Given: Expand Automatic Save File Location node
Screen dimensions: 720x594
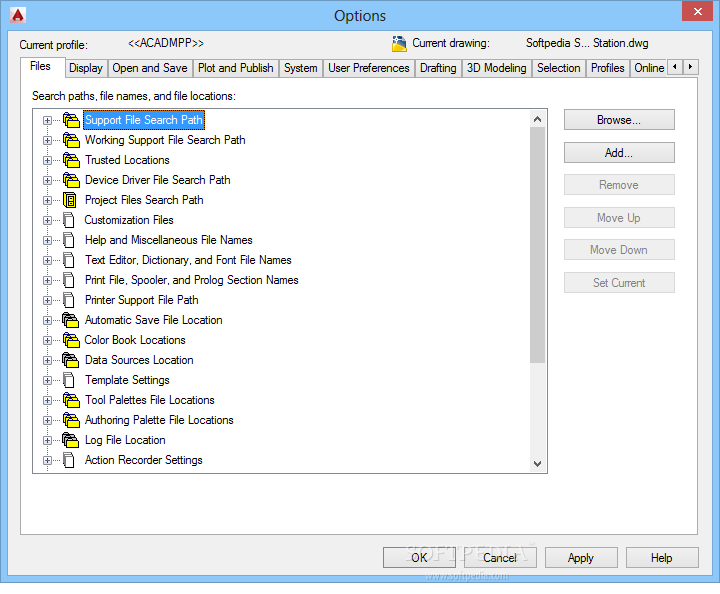Looking at the screenshot, I should click(x=47, y=320).
